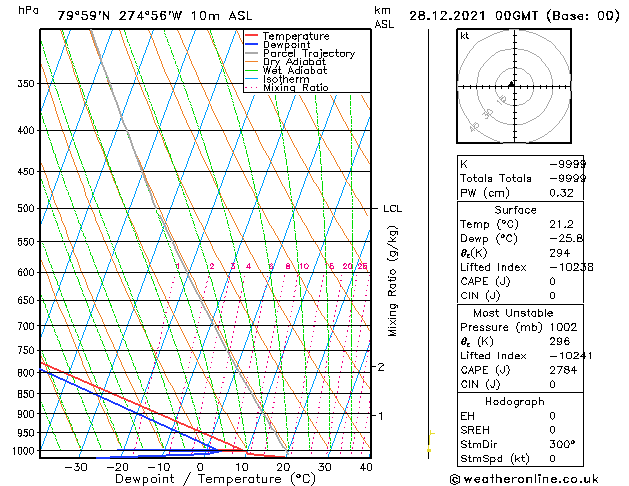The height and width of the screenshot is (486, 629).
Task: Click the 'Parcel Trajectory' legend entry
Action: pos(300,53)
